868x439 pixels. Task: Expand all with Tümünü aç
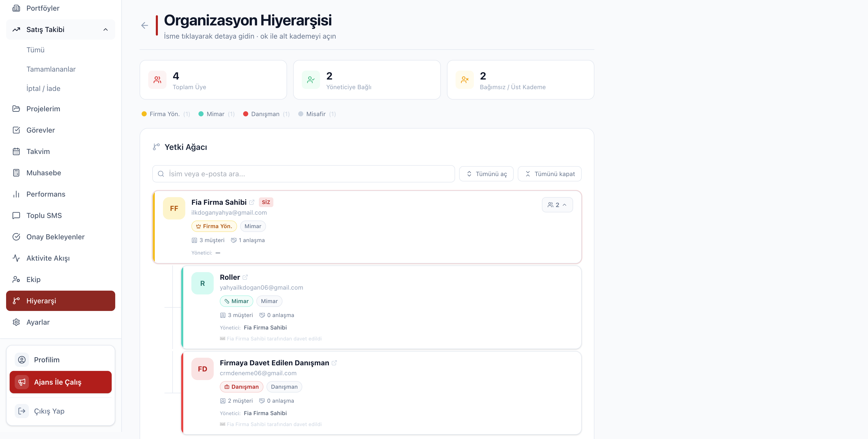tap(486, 174)
